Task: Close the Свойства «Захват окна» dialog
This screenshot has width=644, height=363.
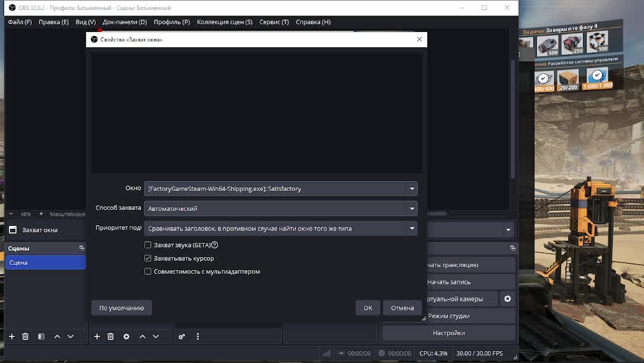Action: coord(419,40)
